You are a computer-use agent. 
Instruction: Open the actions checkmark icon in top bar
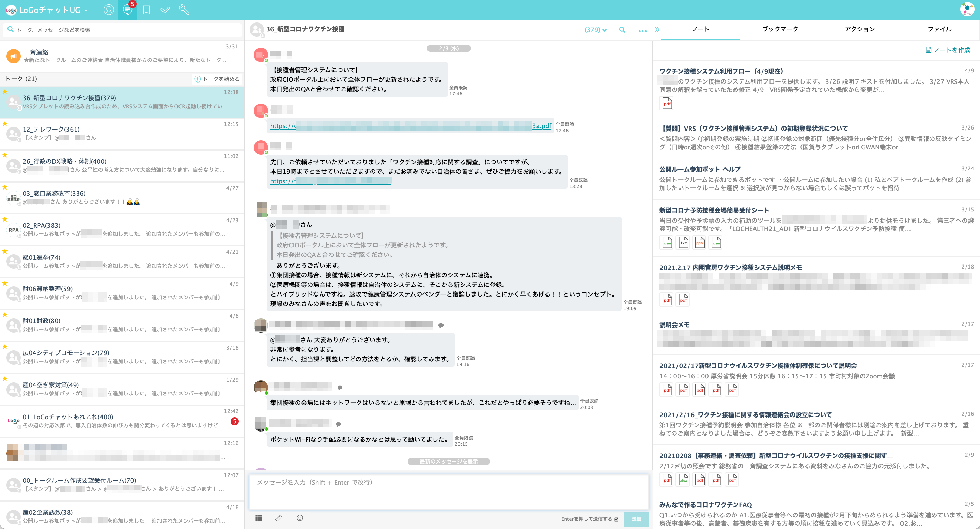[x=165, y=10]
